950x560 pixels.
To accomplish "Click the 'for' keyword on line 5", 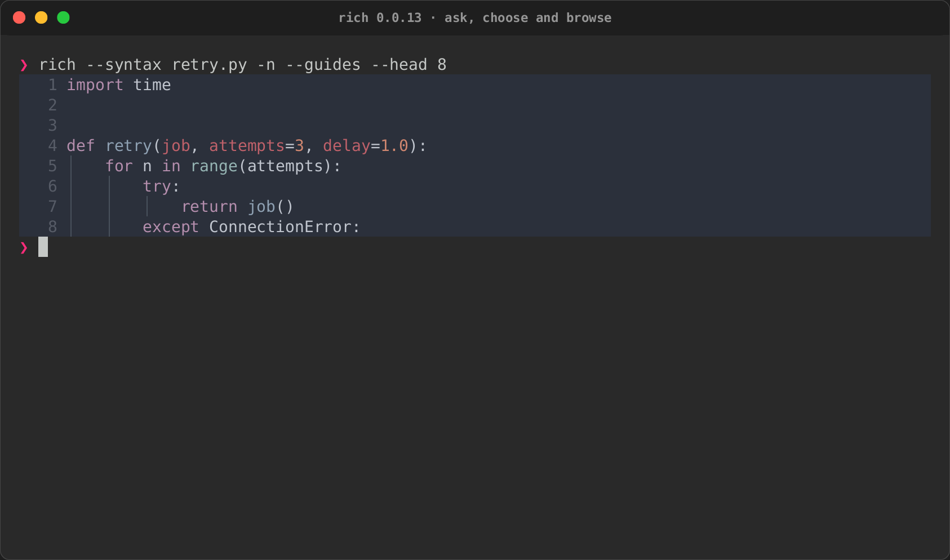I will pyautogui.click(x=119, y=166).
